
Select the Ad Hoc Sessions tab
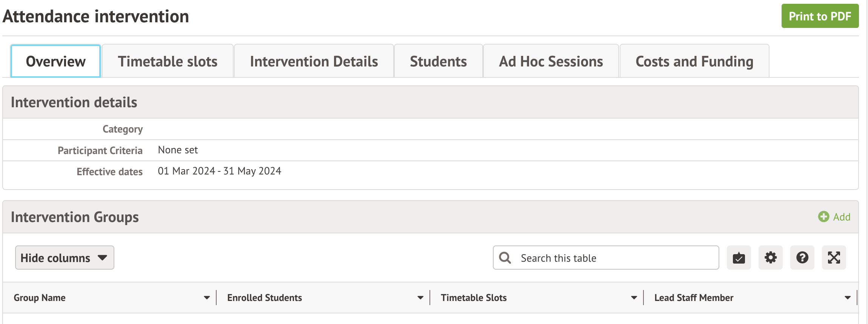click(551, 62)
